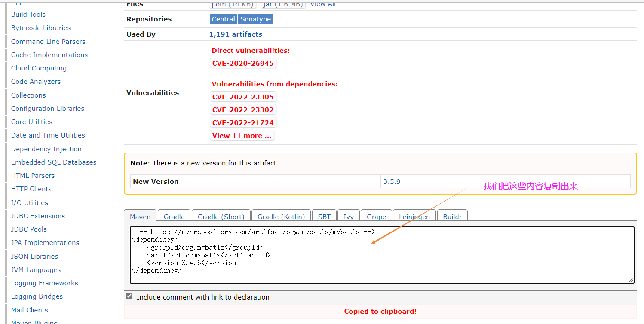The height and width of the screenshot is (324, 644).
Task: Click the Sonatype repository badge
Action: coord(255,19)
